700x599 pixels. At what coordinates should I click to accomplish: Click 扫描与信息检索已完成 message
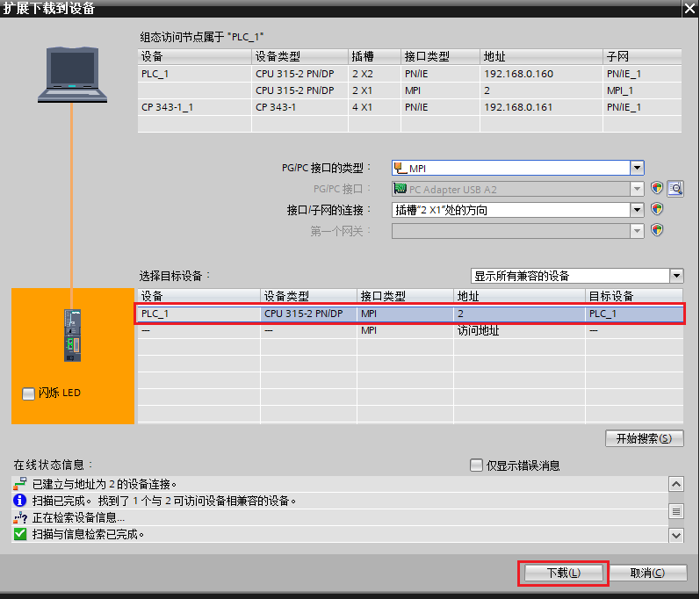(88, 534)
